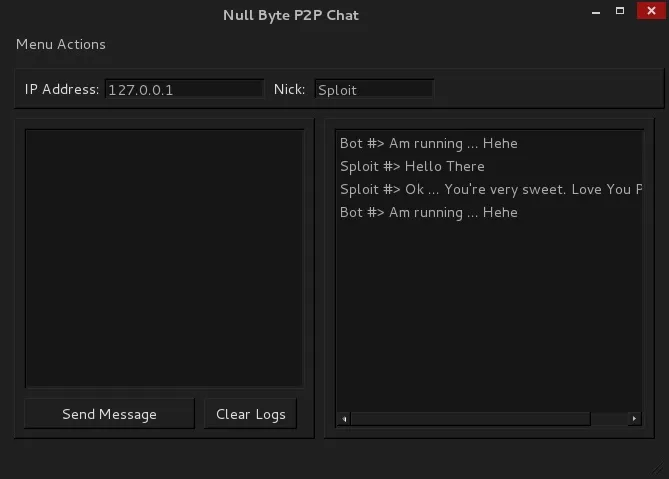Screen dimensions: 669x479
Task: Click the Null Byte P2P Chat title bar
Action: pos(291,15)
